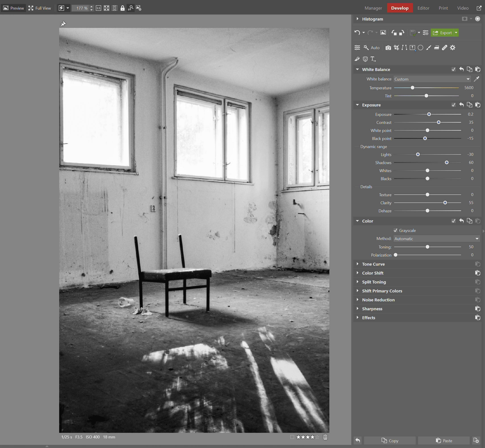Image resolution: width=485 pixels, height=448 pixels.
Task: Click the 1:1 zoom icon
Action: click(x=98, y=8)
